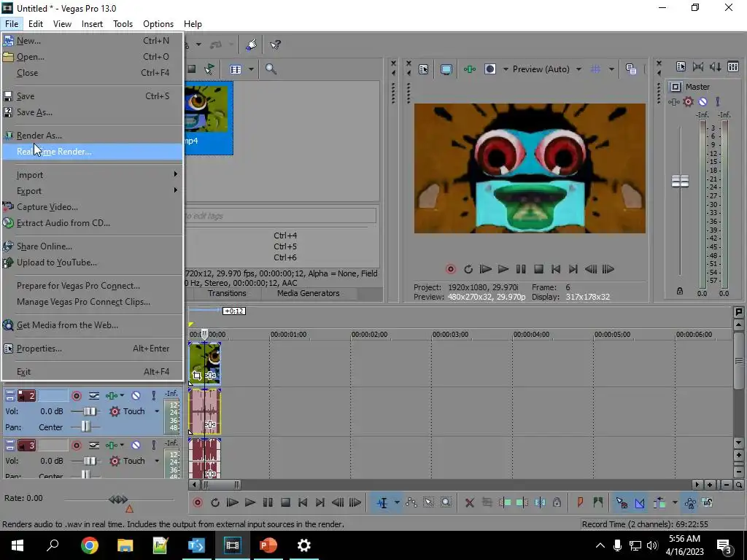
Task: Dim the Master Bus output
Action: pyautogui.click(x=715, y=66)
